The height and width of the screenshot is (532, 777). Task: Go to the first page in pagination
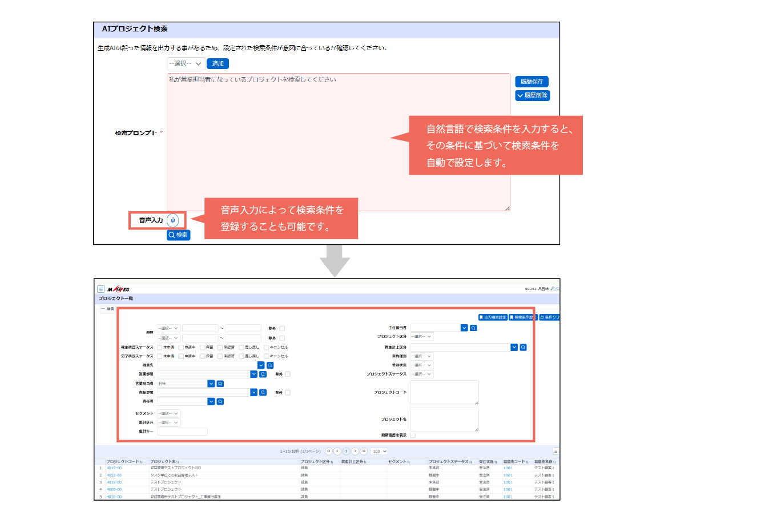point(328,452)
